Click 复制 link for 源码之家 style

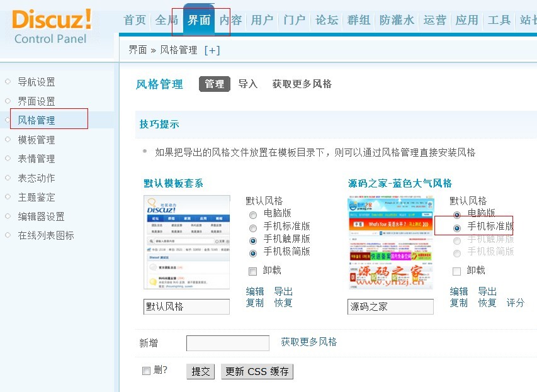pyautogui.click(x=459, y=303)
